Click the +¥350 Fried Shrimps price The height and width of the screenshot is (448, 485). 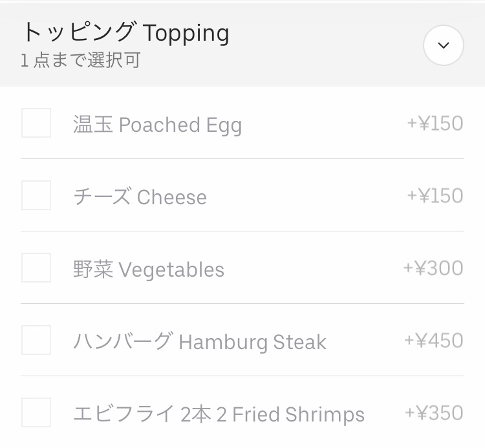tap(433, 412)
